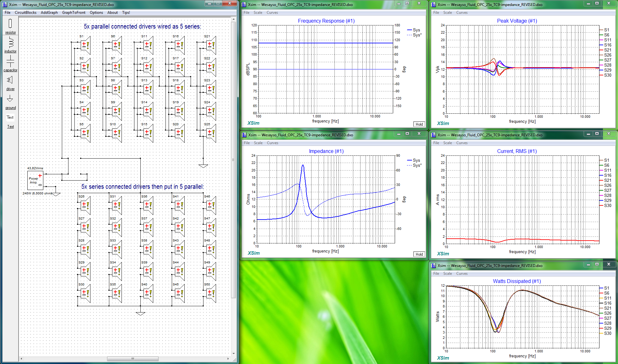Viewport: 618px width, 364px height.
Task: Click driver S18 speaker symbol
Action: point(180,89)
